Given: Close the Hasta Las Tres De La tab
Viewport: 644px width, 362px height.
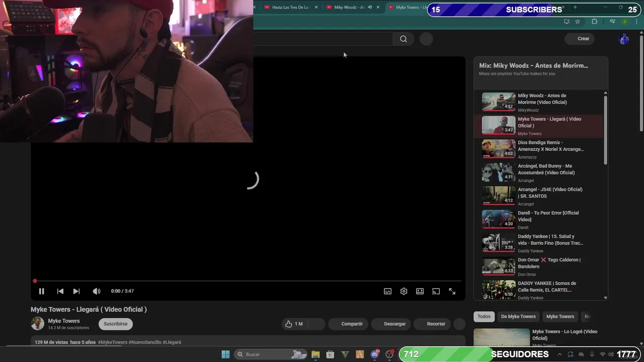Looking at the screenshot, I should click(x=316, y=8).
